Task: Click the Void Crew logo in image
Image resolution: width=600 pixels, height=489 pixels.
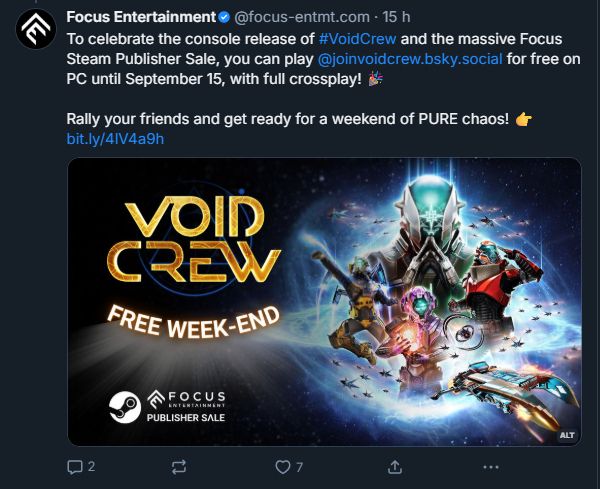Action: click(193, 240)
